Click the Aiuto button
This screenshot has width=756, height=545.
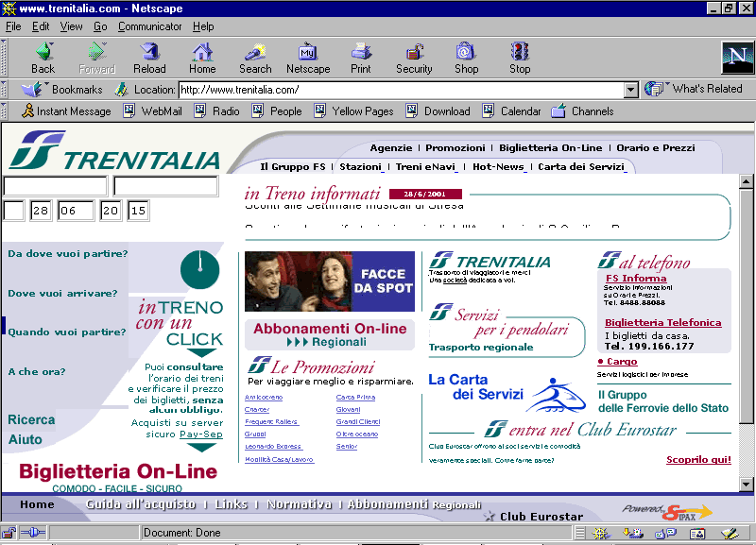tap(26, 439)
